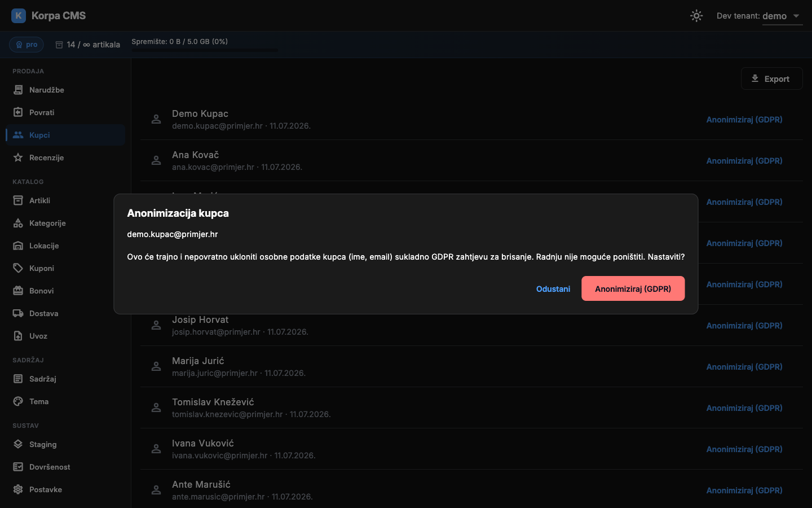Go to Staging page

[x=65, y=444]
